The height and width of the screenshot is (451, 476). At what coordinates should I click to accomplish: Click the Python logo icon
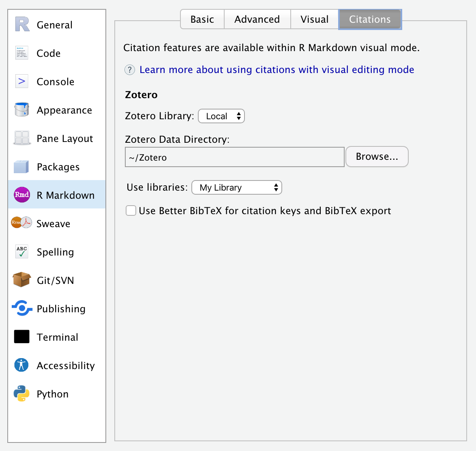(22, 393)
